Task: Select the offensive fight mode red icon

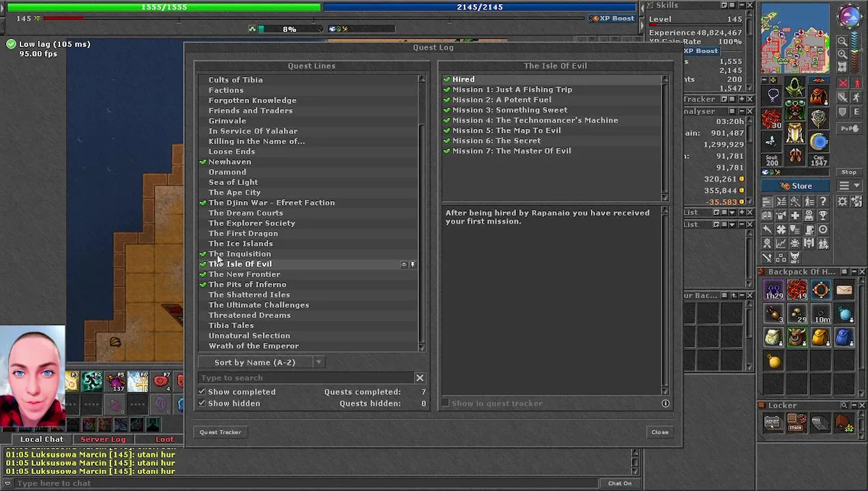Action: pyautogui.click(x=843, y=83)
